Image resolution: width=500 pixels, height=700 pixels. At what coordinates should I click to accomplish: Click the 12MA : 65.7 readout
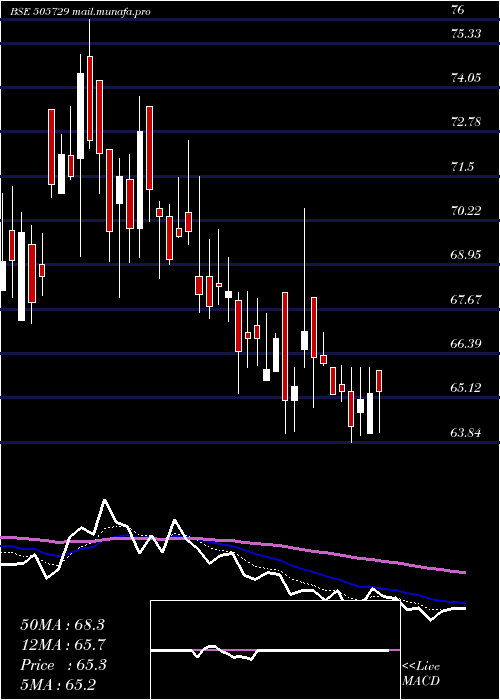[x=62, y=645]
